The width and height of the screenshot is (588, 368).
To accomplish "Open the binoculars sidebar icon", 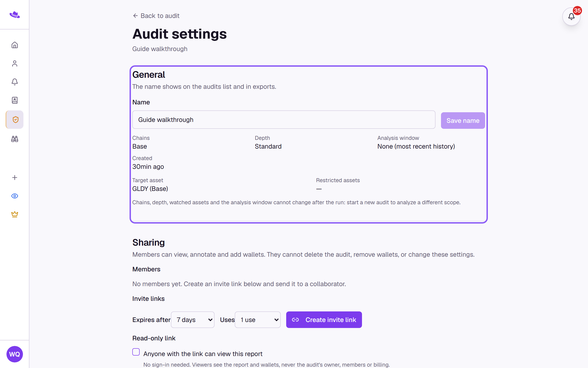I will pyautogui.click(x=14, y=139).
